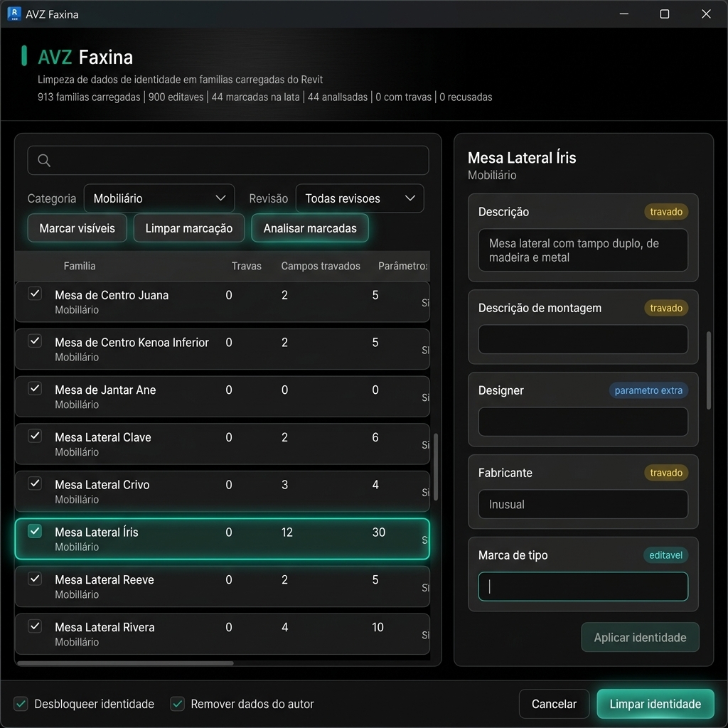Click the Mesa Lateral Íris panel title
Image resolution: width=728 pixels, height=728 pixels.
522,158
